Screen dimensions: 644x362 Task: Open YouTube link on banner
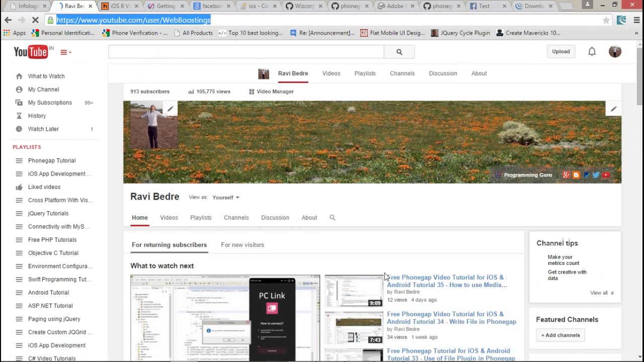click(606, 175)
